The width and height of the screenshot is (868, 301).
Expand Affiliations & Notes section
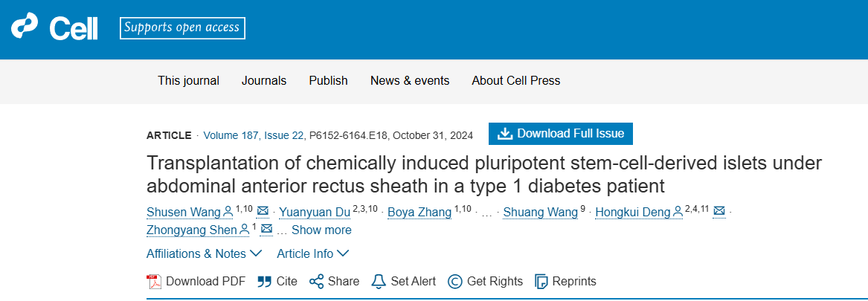click(204, 253)
